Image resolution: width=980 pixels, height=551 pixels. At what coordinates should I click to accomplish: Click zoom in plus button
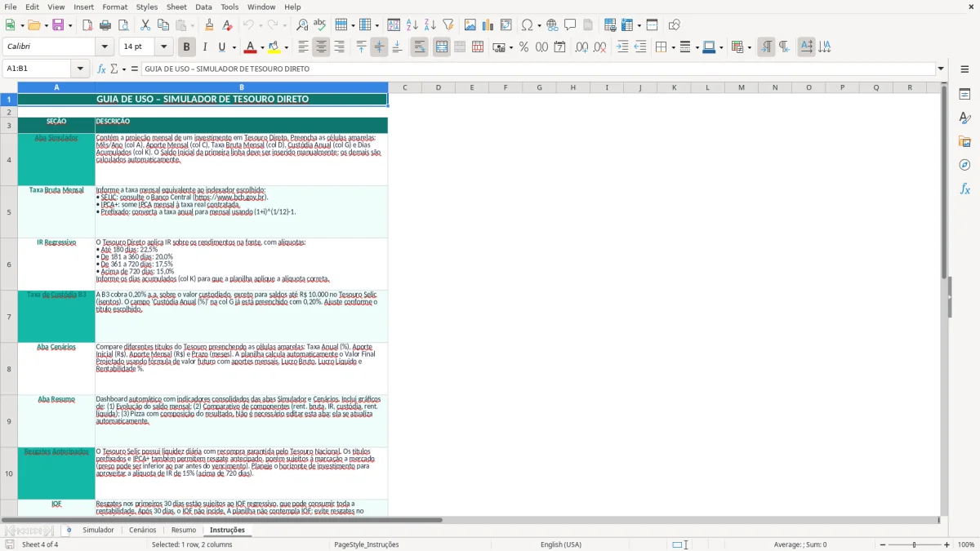947,544
